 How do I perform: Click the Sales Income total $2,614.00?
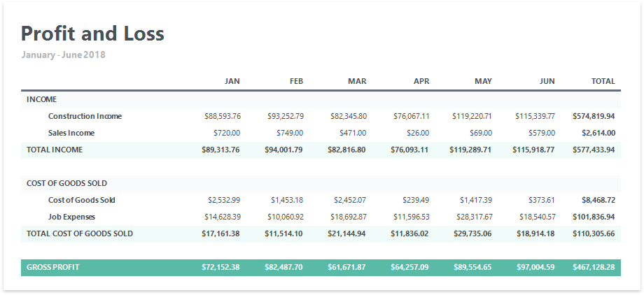[598, 133]
